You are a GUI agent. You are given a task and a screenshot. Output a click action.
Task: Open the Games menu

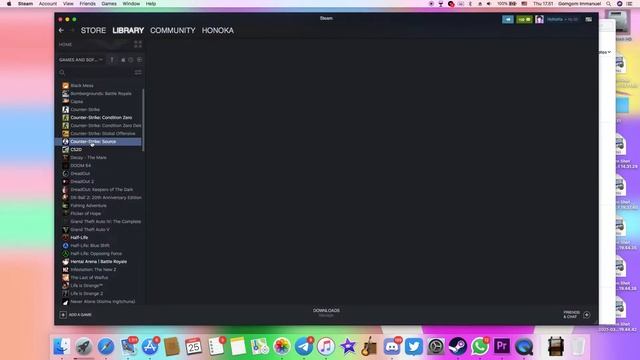[109, 4]
